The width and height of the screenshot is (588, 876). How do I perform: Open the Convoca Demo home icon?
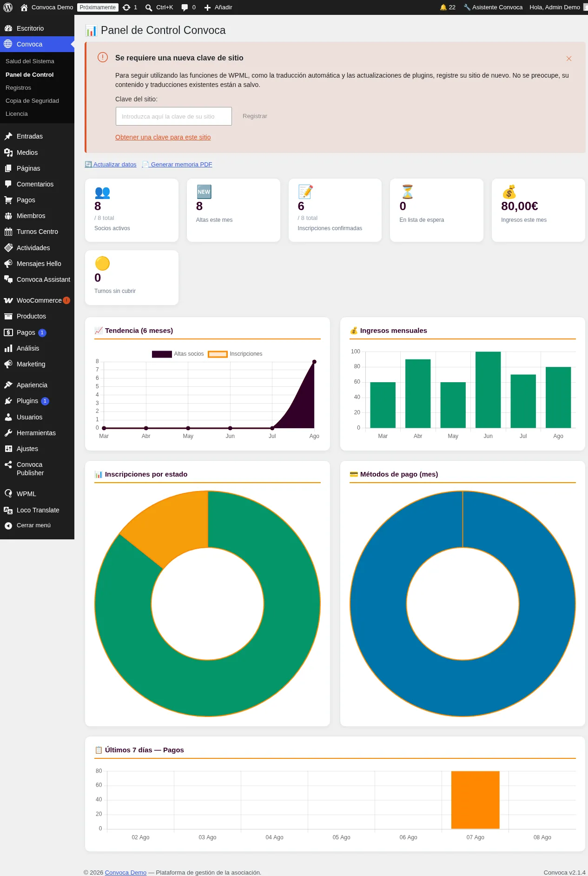click(x=24, y=7)
